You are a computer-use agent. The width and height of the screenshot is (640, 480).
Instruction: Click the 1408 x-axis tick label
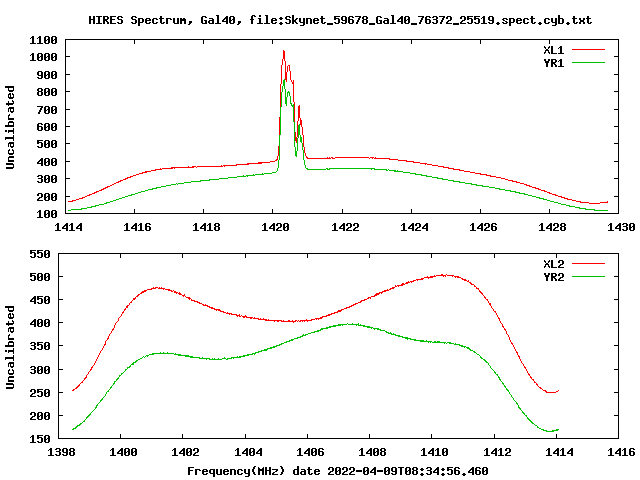point(373,452)
